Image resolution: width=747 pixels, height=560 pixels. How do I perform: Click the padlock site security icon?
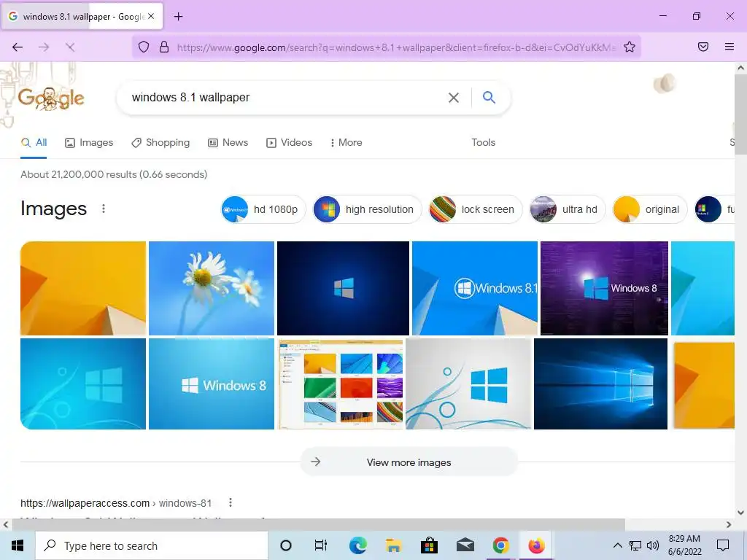[x=164, y=47]
